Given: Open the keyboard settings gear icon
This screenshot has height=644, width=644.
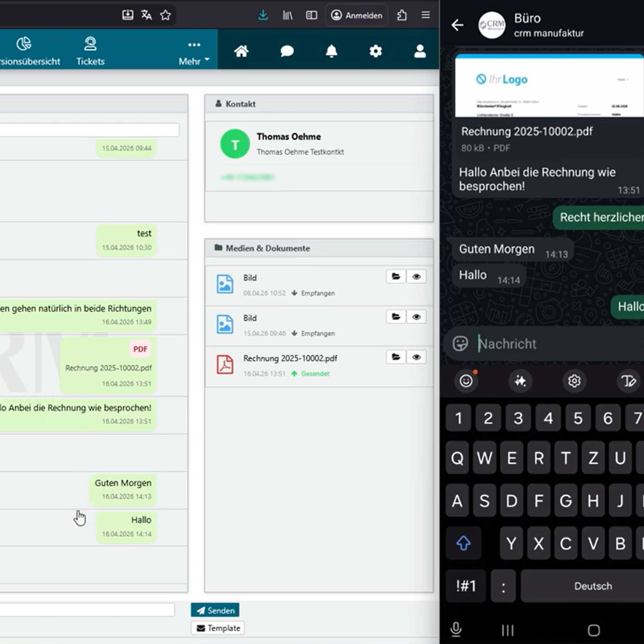Looking at the screenshot, I should point(574,381).
